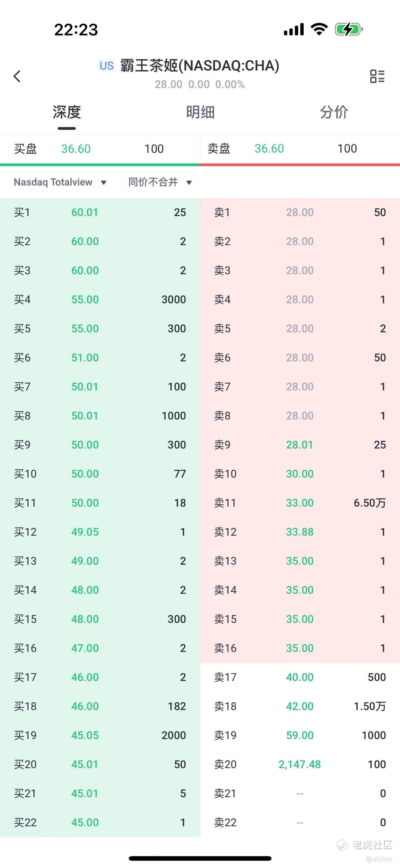Tap the 买4 row with 3000 shares
The height and width of the screenshot is (868, 400).
click(100, 300)
